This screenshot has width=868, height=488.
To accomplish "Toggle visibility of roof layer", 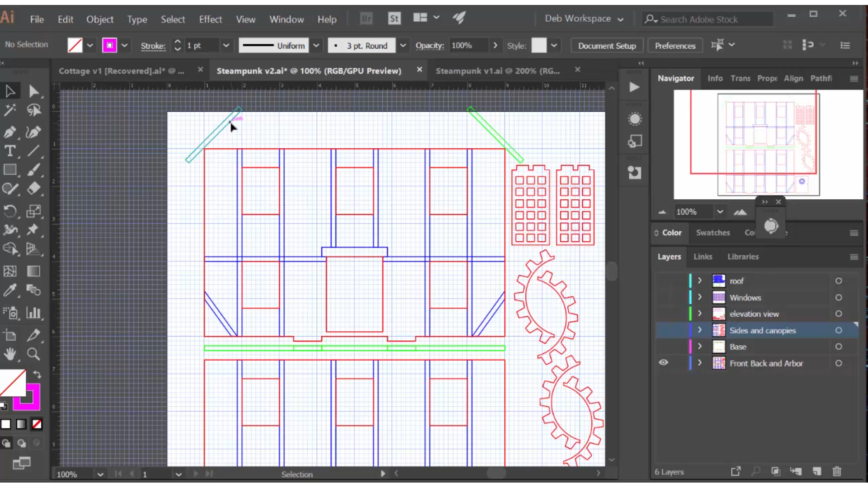I will click(664, 281).
